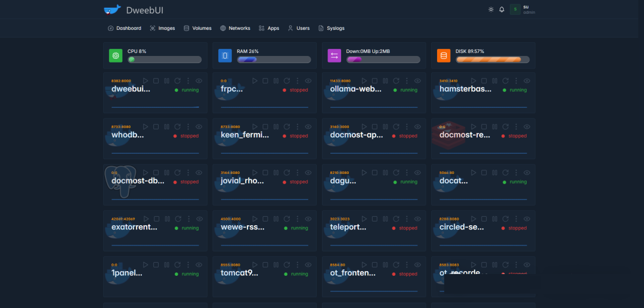The width and height of the screenshot is (644, 308).
Task: Start the whodb container with play icon
Action: pyautogui.click(x=145, y=126)
